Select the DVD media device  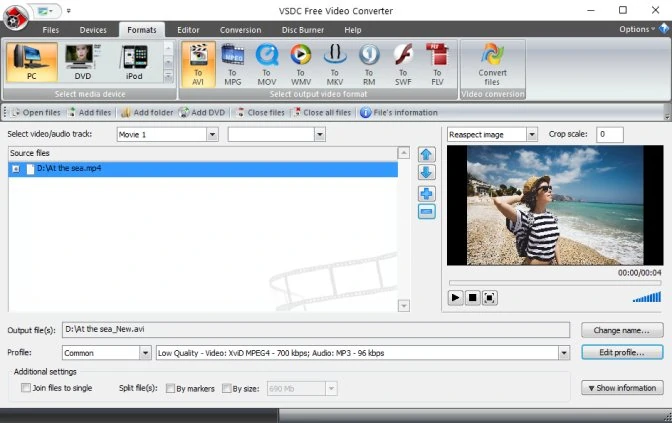(x=83, y=63)
